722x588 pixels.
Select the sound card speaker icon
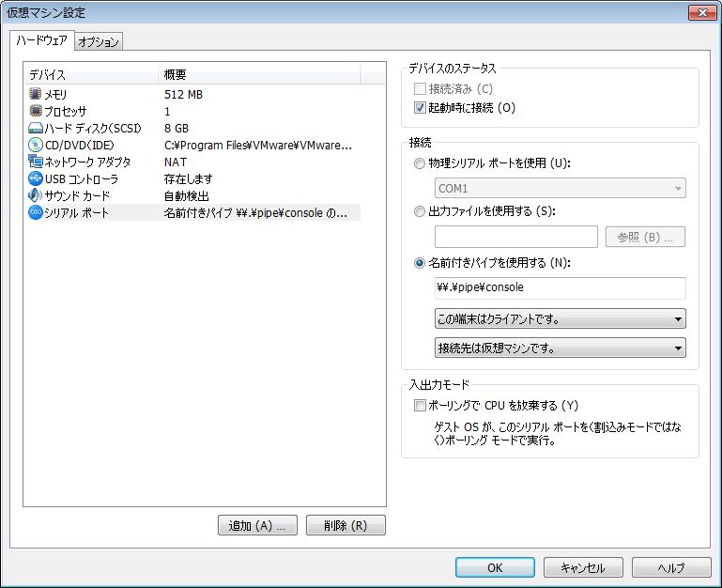tap(35, 195)
